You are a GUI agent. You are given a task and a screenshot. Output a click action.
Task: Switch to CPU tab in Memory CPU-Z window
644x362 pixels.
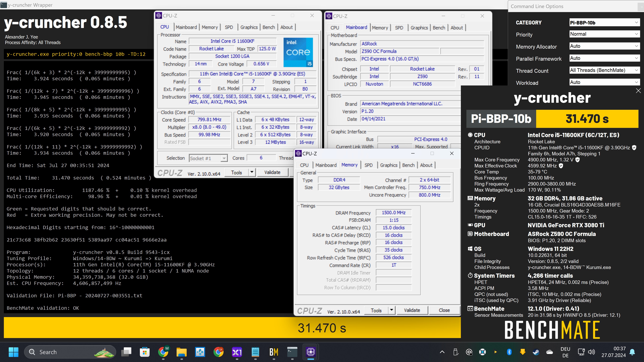tap(304, 165)
